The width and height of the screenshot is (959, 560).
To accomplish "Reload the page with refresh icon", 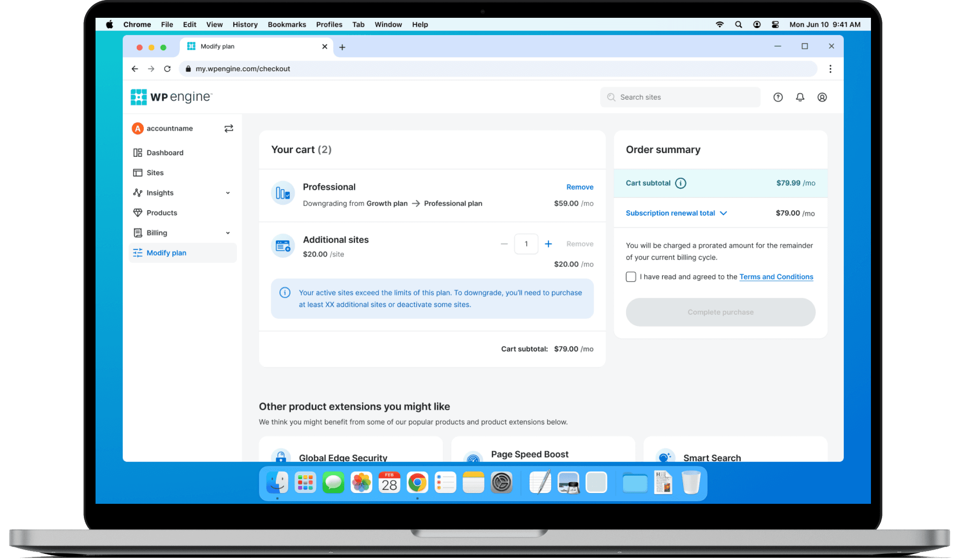I will click(167, 69).
